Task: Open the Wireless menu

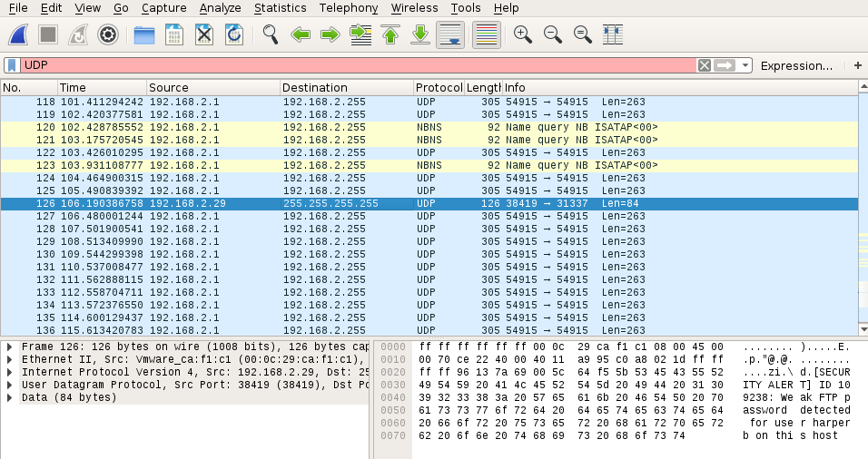Action: [x=414, y=8]
